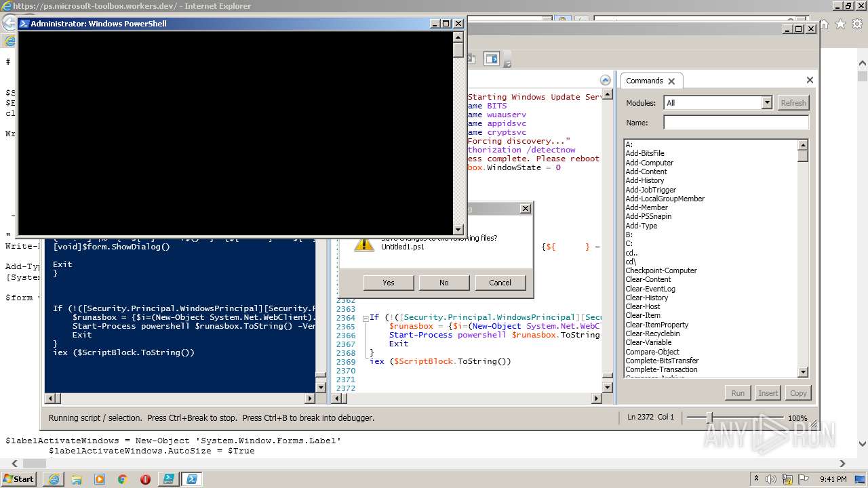
Task: Click No in the save changes dialog
Action: tap(444, 283)
